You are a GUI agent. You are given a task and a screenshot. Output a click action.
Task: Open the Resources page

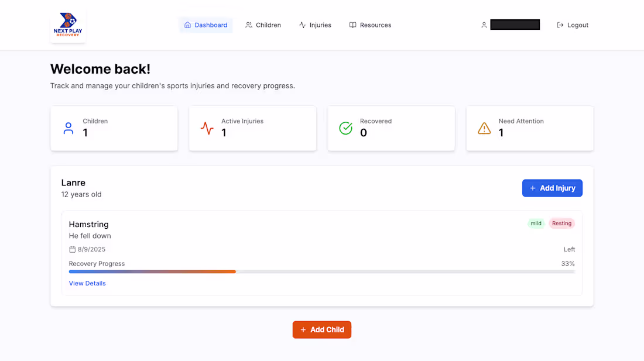(x=370, y=25)
